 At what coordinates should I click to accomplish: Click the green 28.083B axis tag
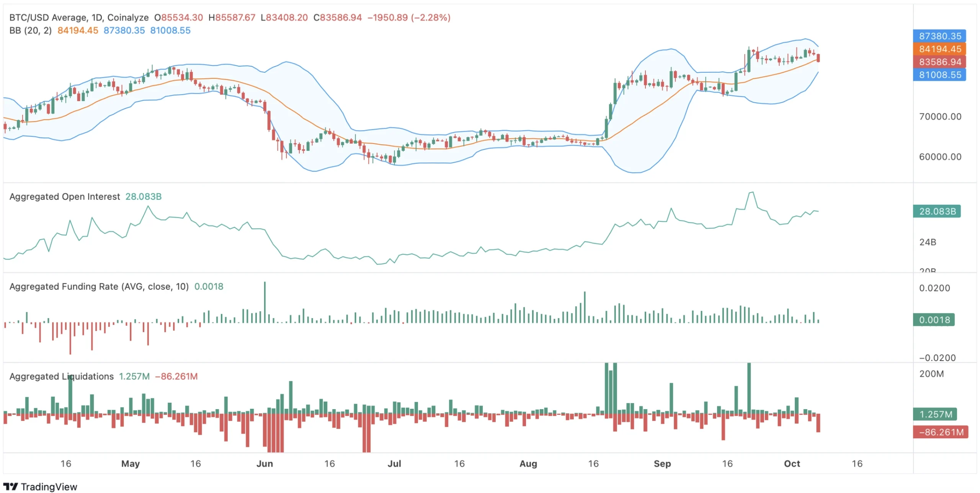pos(937,211)
